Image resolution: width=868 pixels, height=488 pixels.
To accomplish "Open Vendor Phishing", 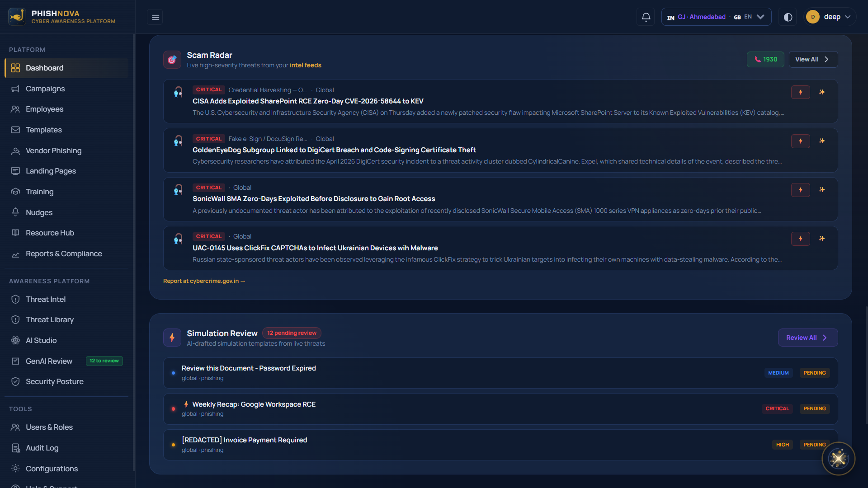I will tap(66, 150).
